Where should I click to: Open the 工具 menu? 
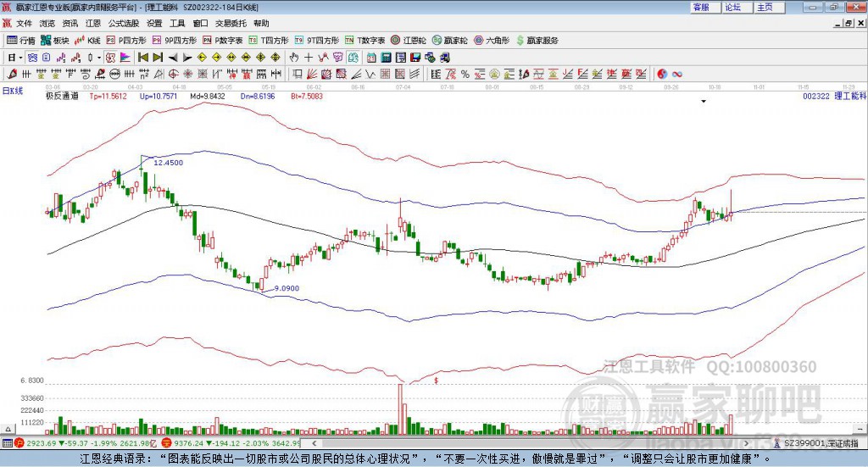click(x=177, y=23)
